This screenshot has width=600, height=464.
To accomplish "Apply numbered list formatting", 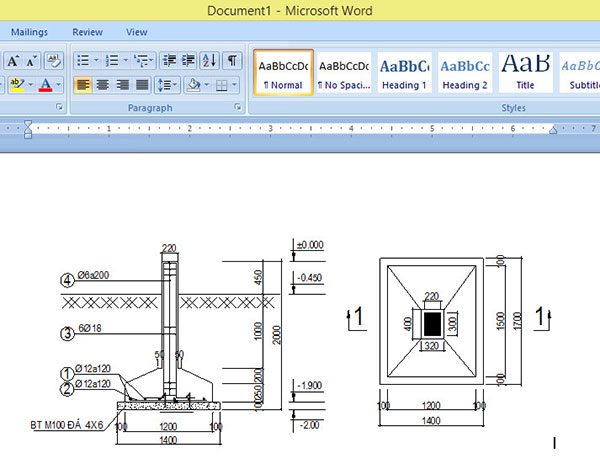I will click(111, 61).
